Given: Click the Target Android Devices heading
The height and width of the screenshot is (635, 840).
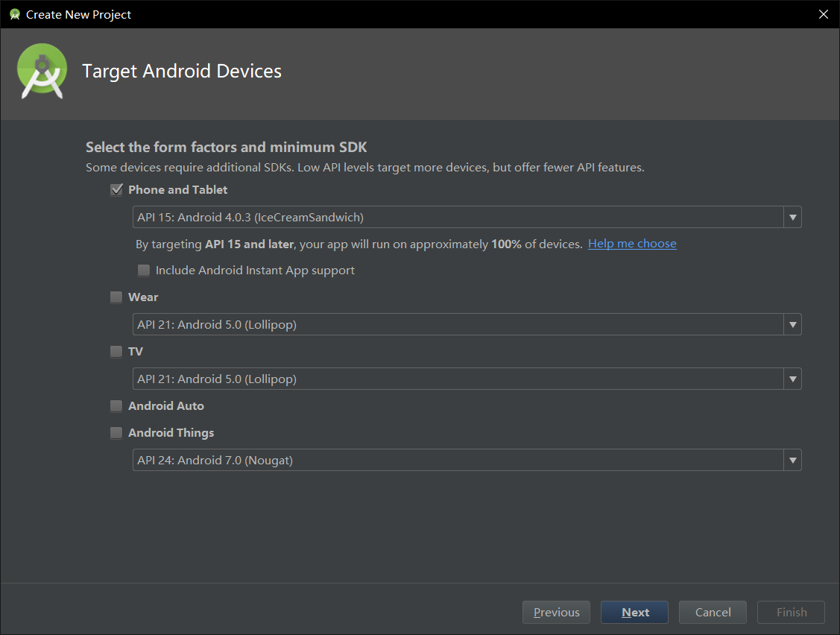Looking at the screenshot, I should tap(182, 72).
